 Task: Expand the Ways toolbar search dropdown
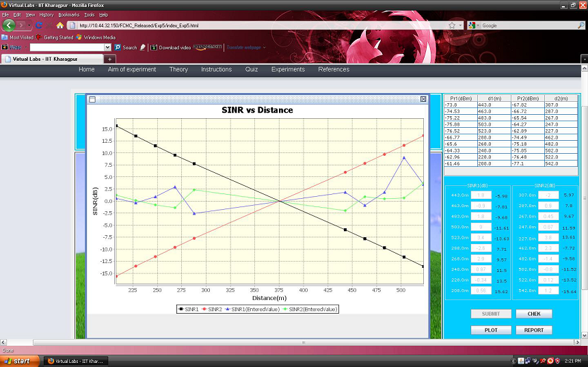(x=107, y=48)
